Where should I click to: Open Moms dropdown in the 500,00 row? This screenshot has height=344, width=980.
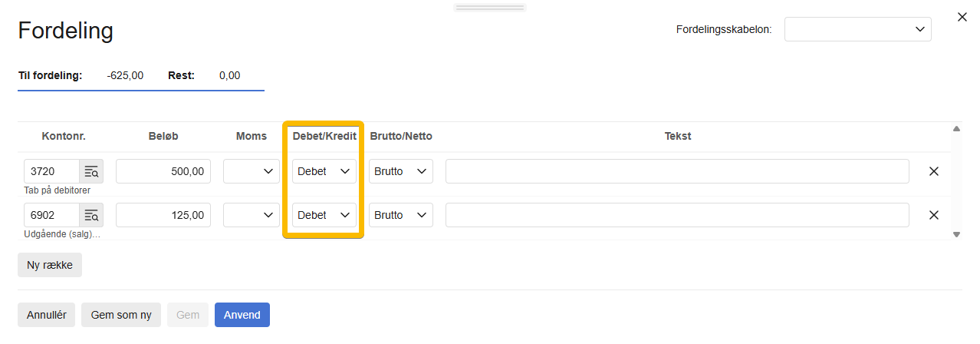252,171
